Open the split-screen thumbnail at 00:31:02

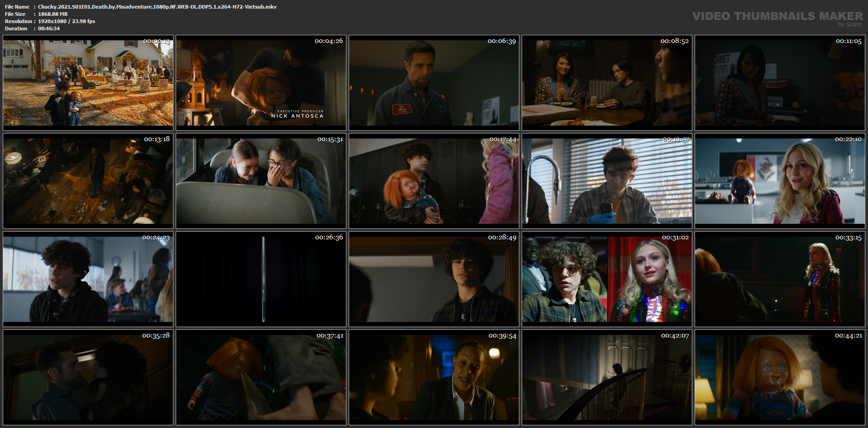pyautogui.click(x=607, y=279)
